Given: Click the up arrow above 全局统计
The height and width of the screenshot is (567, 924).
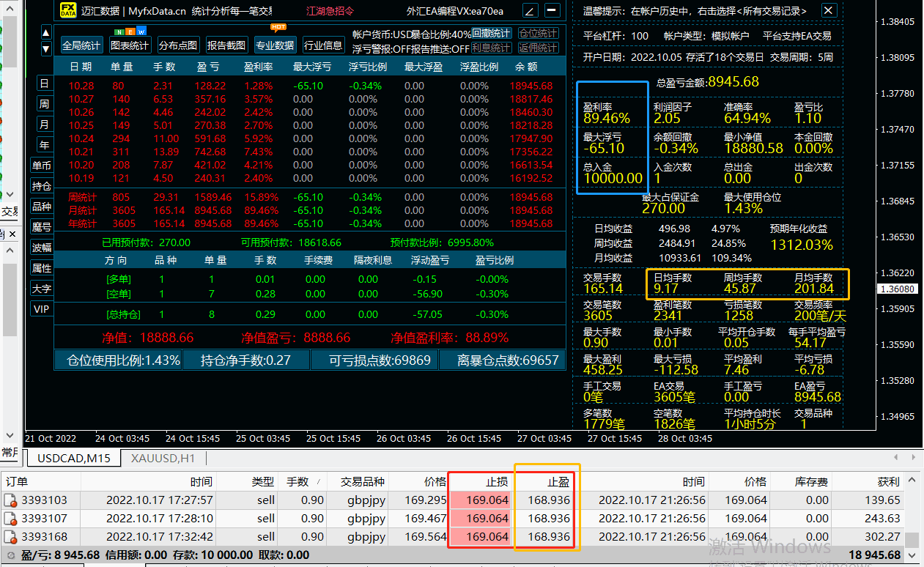Looking at the screenshot, I should tap(45, 32).
